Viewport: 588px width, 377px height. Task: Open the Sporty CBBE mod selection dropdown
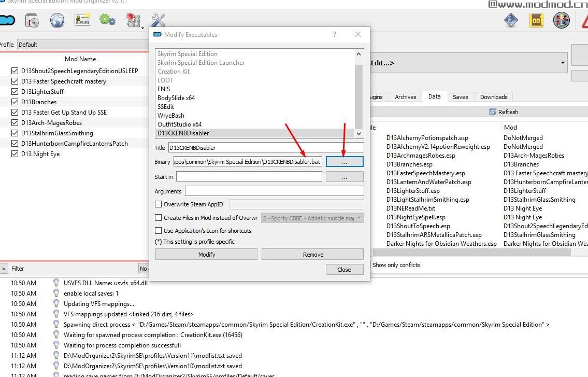pyautogui.click(x=312, y=218)
